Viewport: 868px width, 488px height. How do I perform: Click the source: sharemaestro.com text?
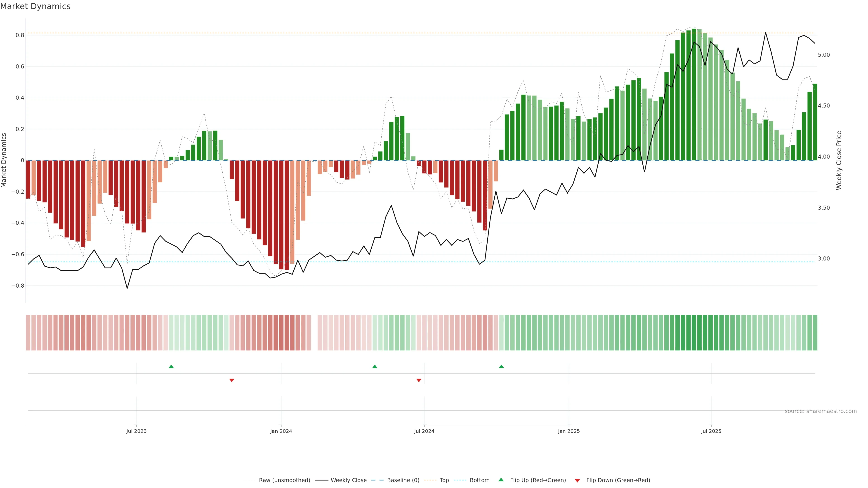click(x=821, y=411)
